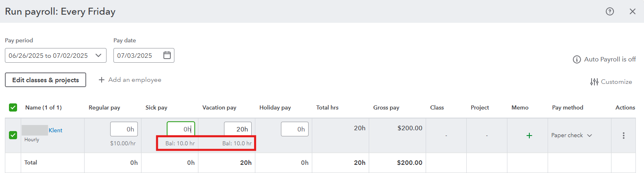
Task: Open the employee actions three-dot menu
Action: point(623,136)
